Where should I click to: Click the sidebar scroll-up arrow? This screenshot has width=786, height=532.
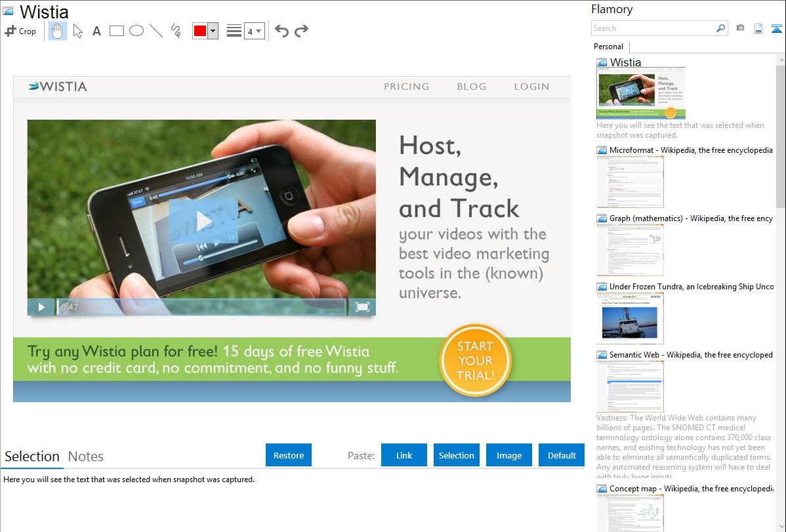[x=781, y=60]
